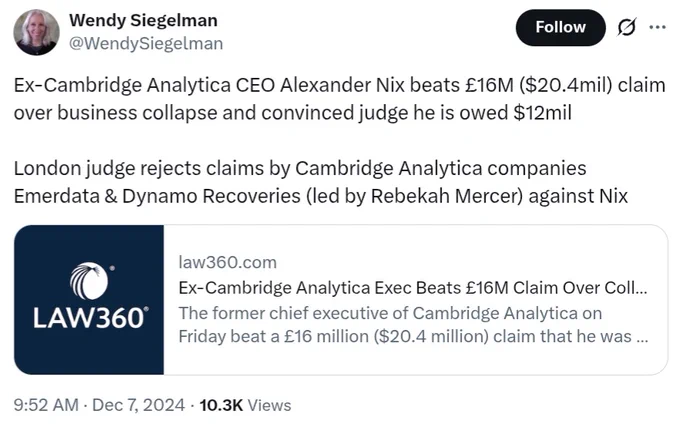This screenshot has width=680, height=434.
Task: Click the Dec 7, 2024 date
Action: [x=138, y=405]
